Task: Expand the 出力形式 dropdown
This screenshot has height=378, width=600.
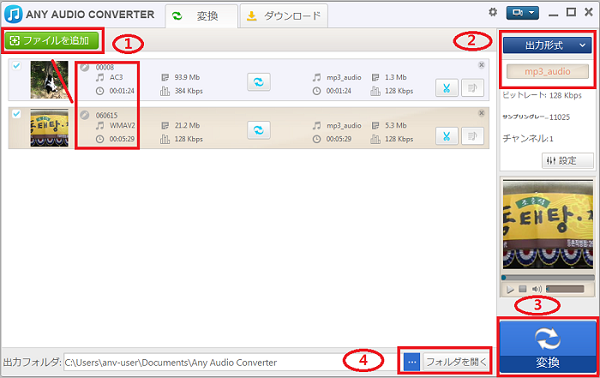Action: [x=548, y=45]
